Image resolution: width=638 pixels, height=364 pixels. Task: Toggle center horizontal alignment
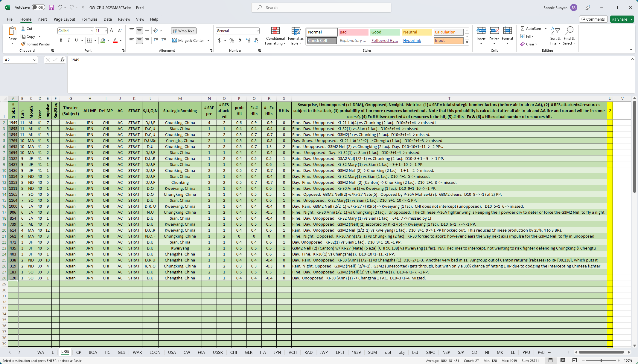click(x=139, y=40)
